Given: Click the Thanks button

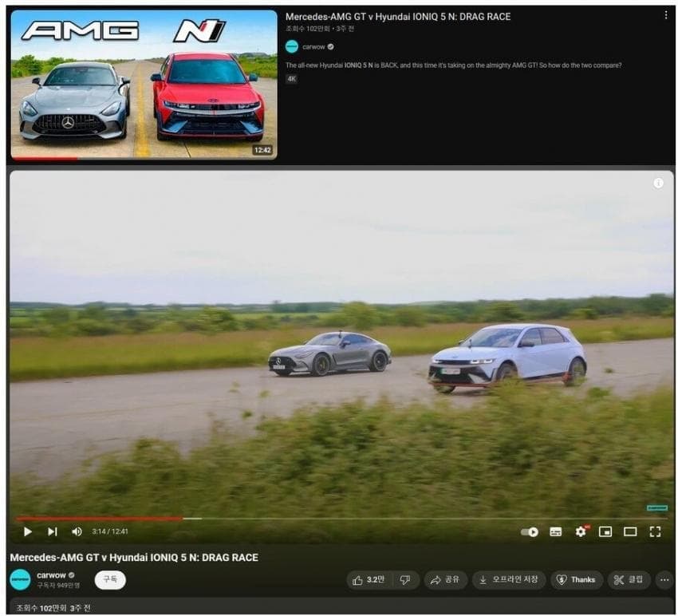Looking at the screenshot, I should click(576, 580).
